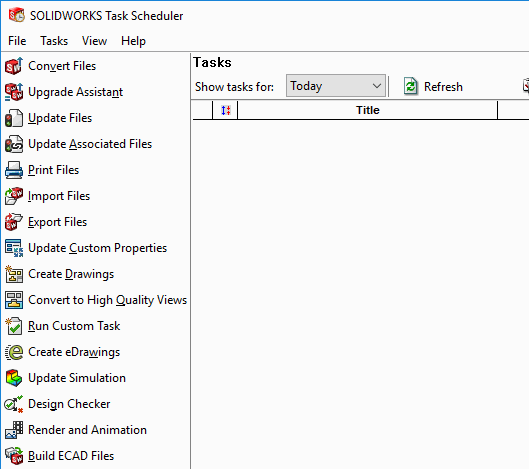Click the Update Files traffic-light icon
Image resolution: width=529 pixels, height=469 pixels.
(14, 118)
